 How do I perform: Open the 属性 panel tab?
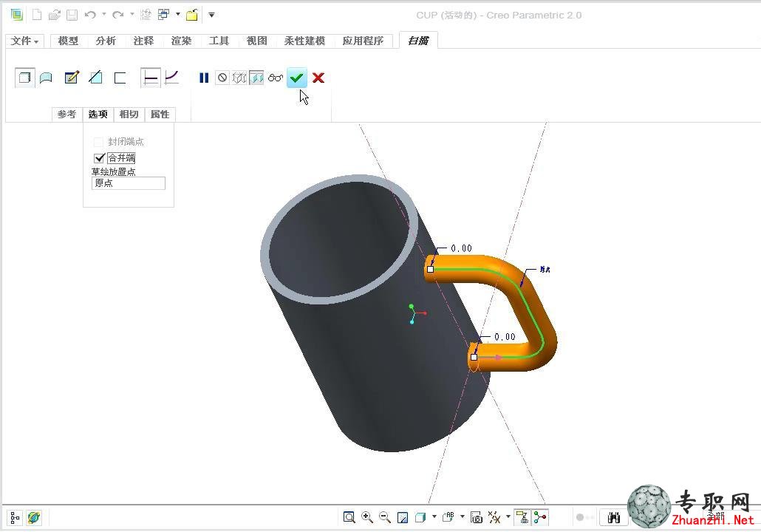pyautogui.click(x=160, y=114)
